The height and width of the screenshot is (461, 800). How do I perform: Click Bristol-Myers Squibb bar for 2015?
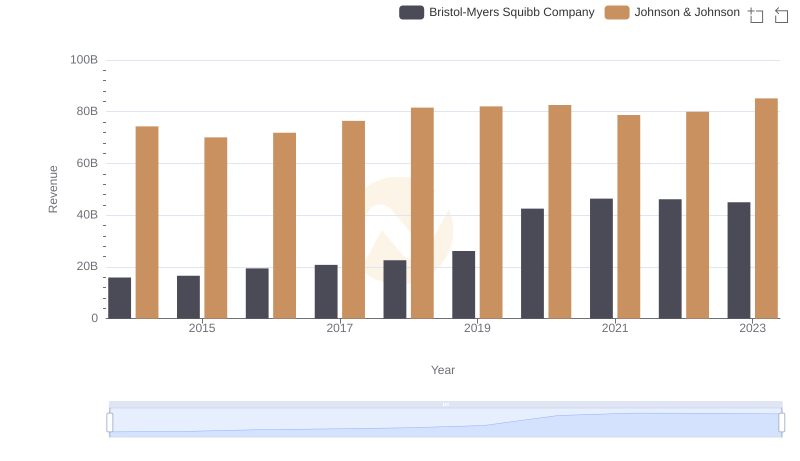188,297
